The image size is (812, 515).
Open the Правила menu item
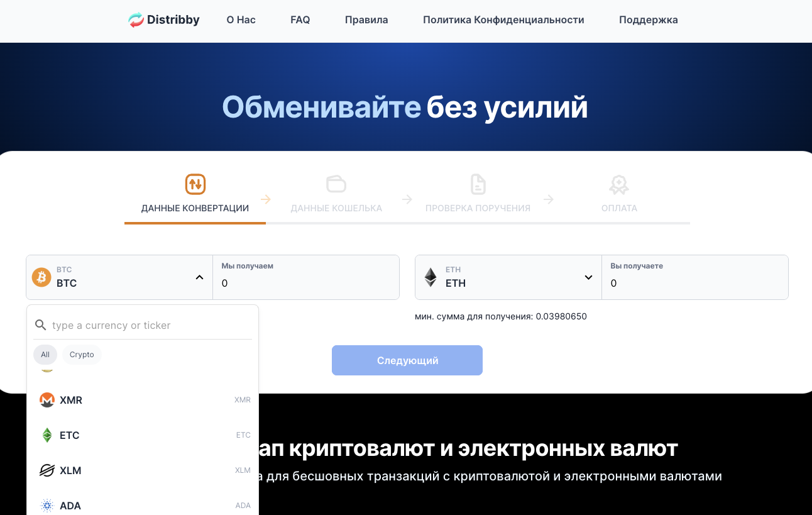[x=366, y=20]
